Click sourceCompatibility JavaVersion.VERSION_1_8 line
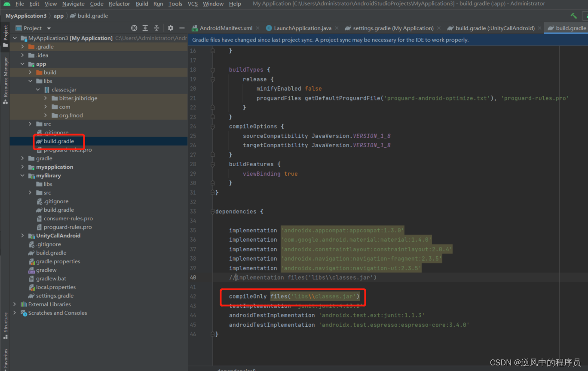This screenshot has width=588, height=371. 317,136
